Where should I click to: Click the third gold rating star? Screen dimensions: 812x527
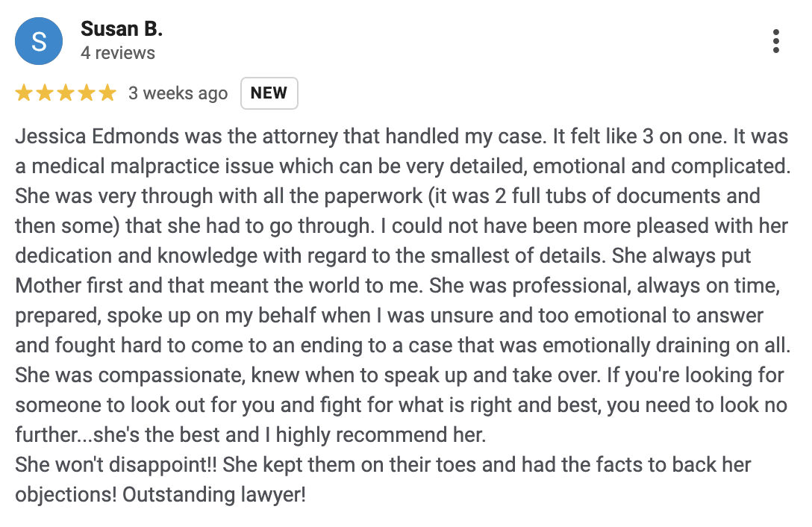click(66, 93)
